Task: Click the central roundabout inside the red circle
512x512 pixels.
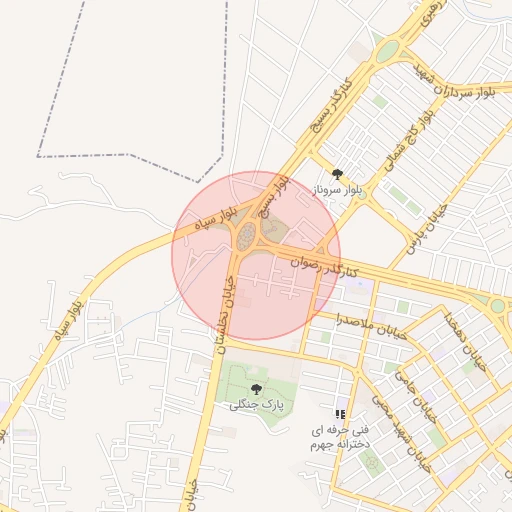Action: coord(247,236)
